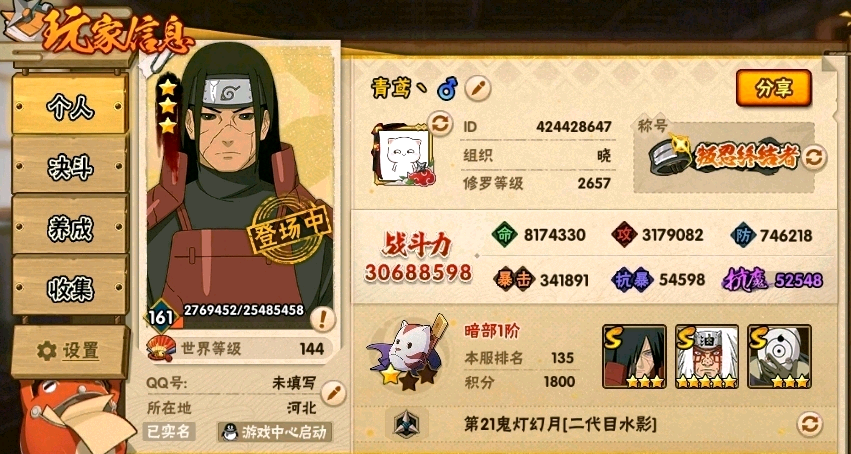Screen dimensions: 851x454
Task: Click the orange 分享 share button
Action: [773, 88]
